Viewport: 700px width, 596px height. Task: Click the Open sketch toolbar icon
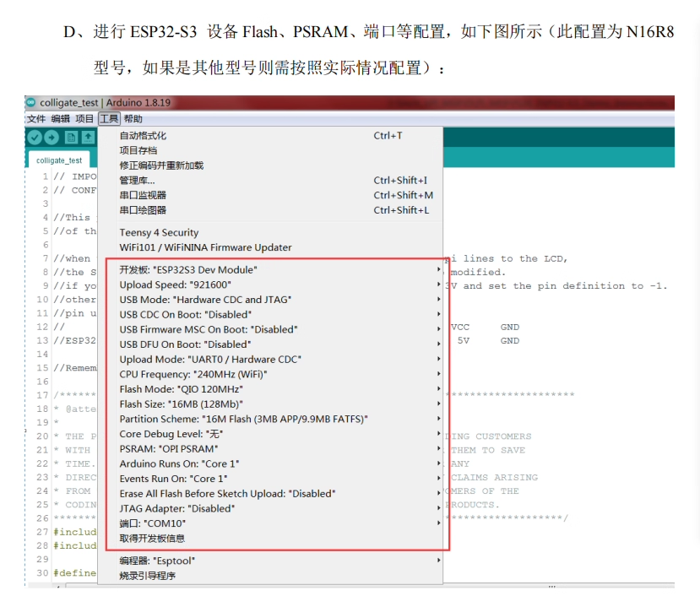(88, 137)
